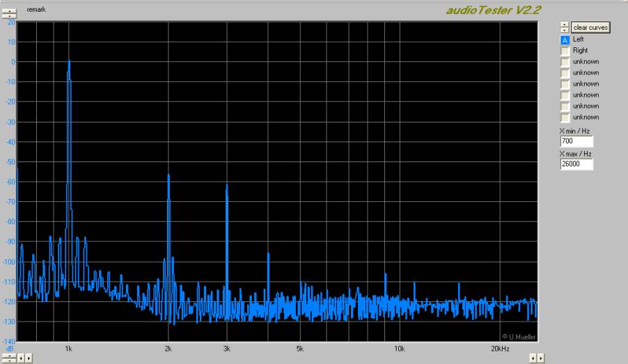Click the up/down stepper below the dB label

[x=8, y=357]
